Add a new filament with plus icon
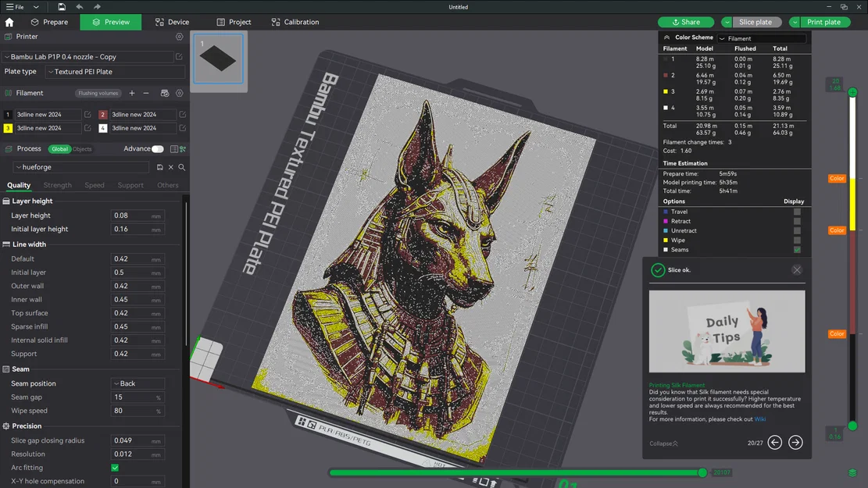868x488 pixels. [132, 93]
